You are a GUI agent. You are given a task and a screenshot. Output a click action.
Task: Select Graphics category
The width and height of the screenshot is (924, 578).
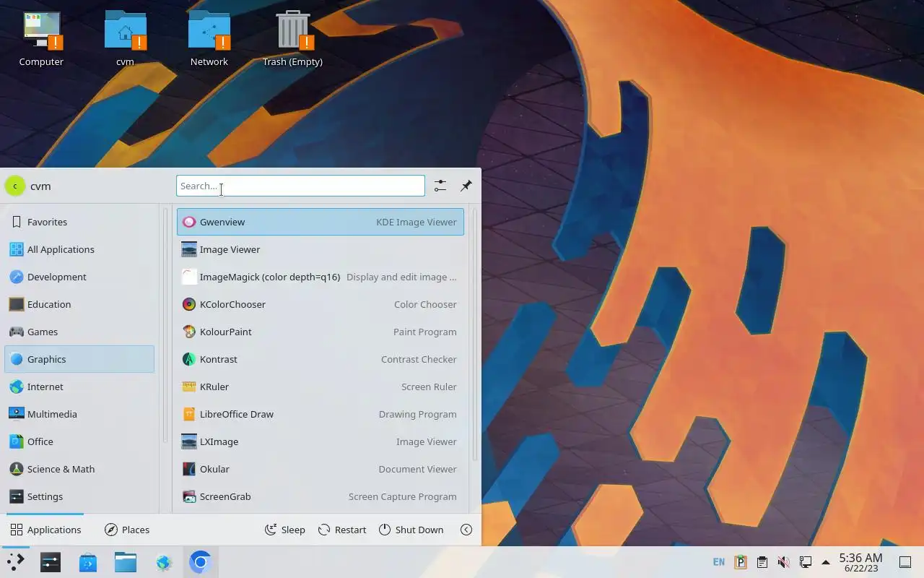click(79, 359)
